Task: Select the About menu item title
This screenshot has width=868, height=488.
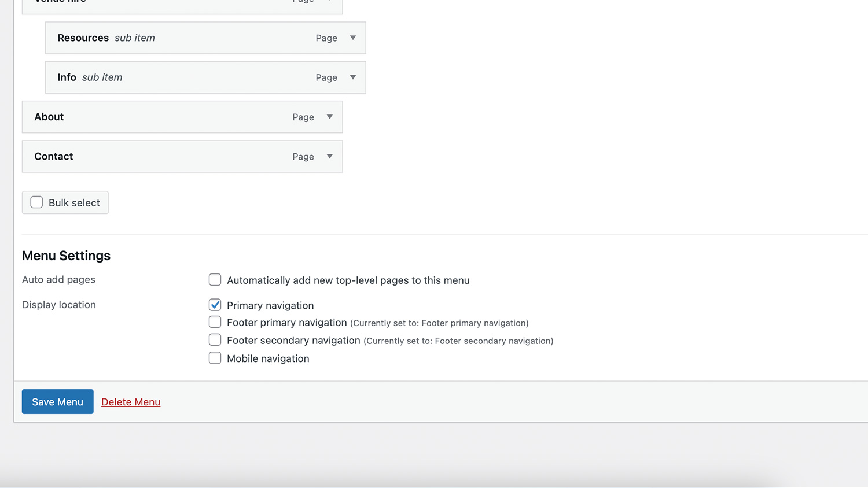Action: coord(49,117)
